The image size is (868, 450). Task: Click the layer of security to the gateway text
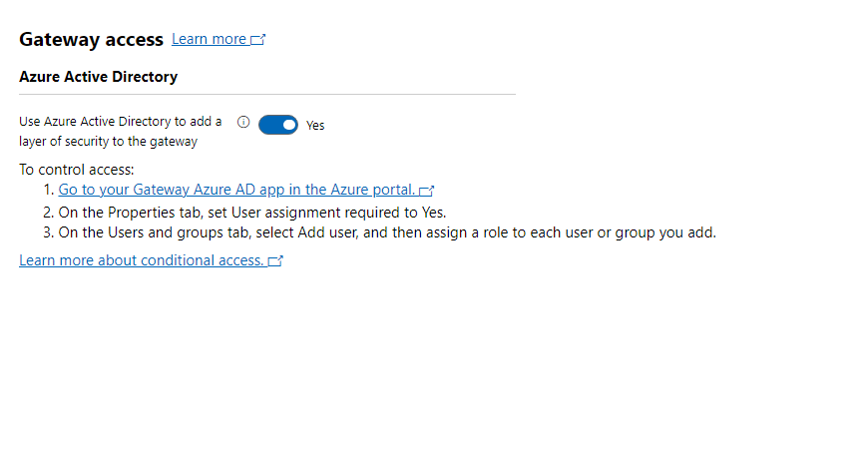pos(108,141)
